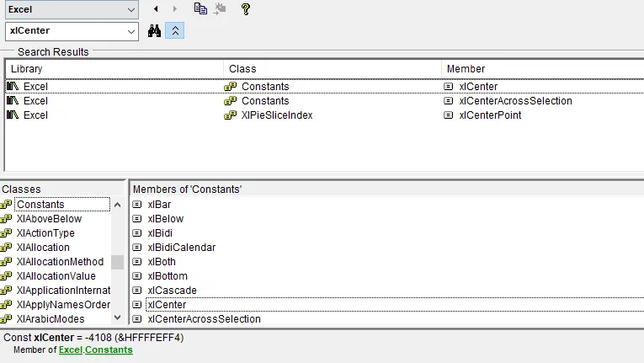Select XlApplicationInternational class
Image resolution: width=644 pixels, height=363 pixels.
(63, 291)
